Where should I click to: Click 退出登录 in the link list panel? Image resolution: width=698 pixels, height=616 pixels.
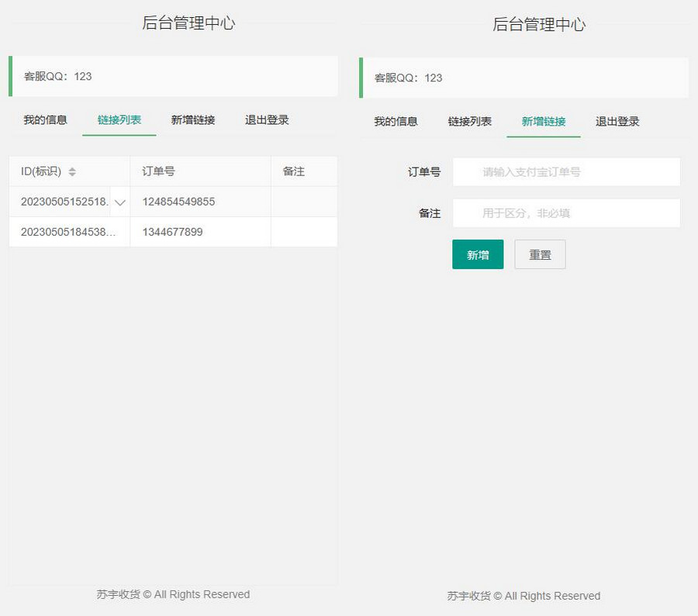267,120
